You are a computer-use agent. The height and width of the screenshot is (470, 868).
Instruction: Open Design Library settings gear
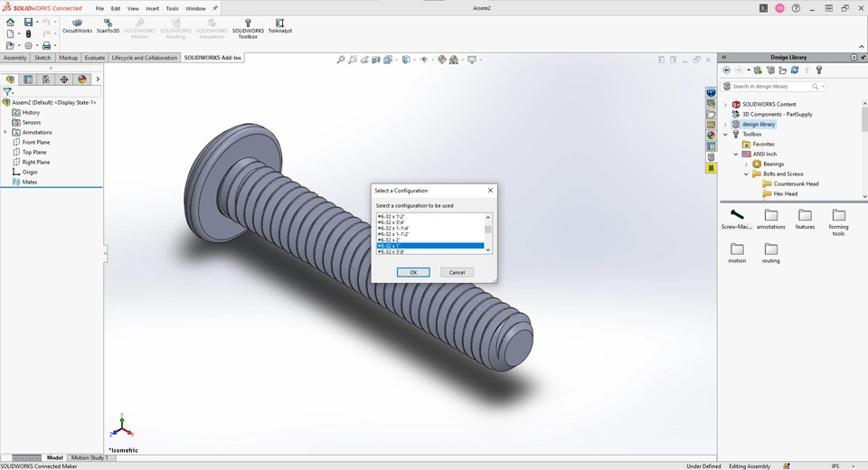point(854,57)
